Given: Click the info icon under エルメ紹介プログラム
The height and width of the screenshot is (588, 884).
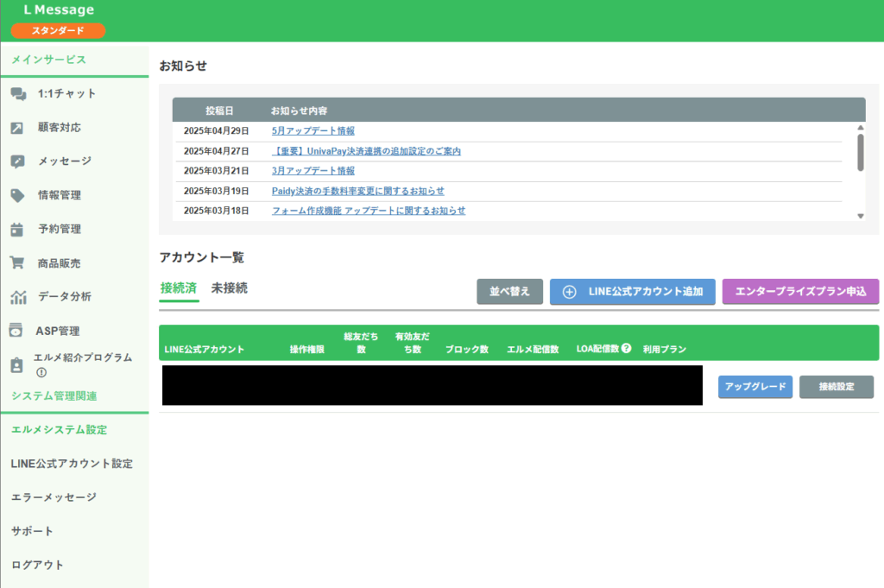Looking at the screenshot, I should (41, 372).
